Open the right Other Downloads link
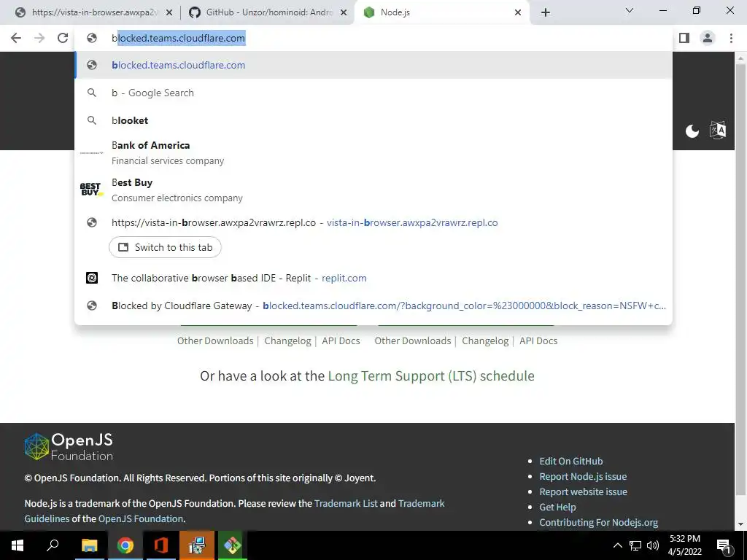Viewport: 747px width, 560px height. click(413, 341)
